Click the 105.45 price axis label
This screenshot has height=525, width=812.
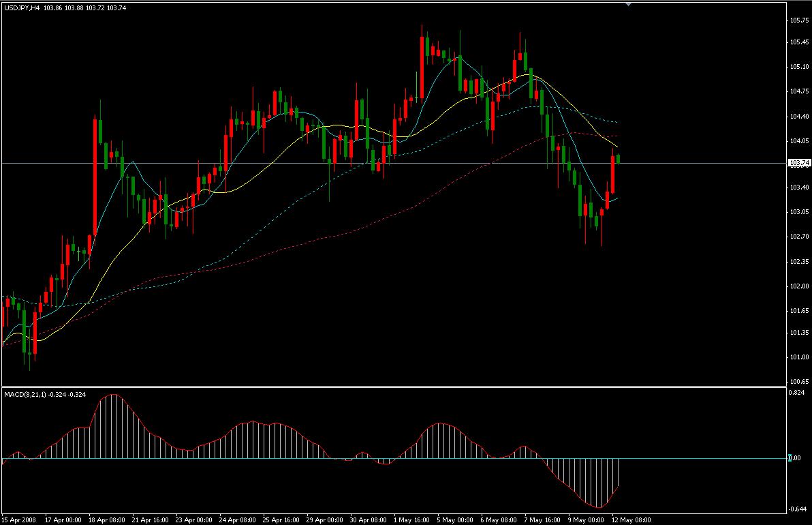(799, 42)
